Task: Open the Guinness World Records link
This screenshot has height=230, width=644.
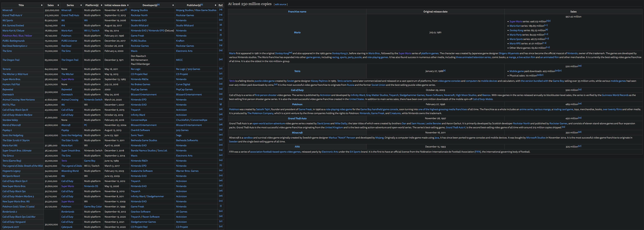Action: [x=615, y=95]
